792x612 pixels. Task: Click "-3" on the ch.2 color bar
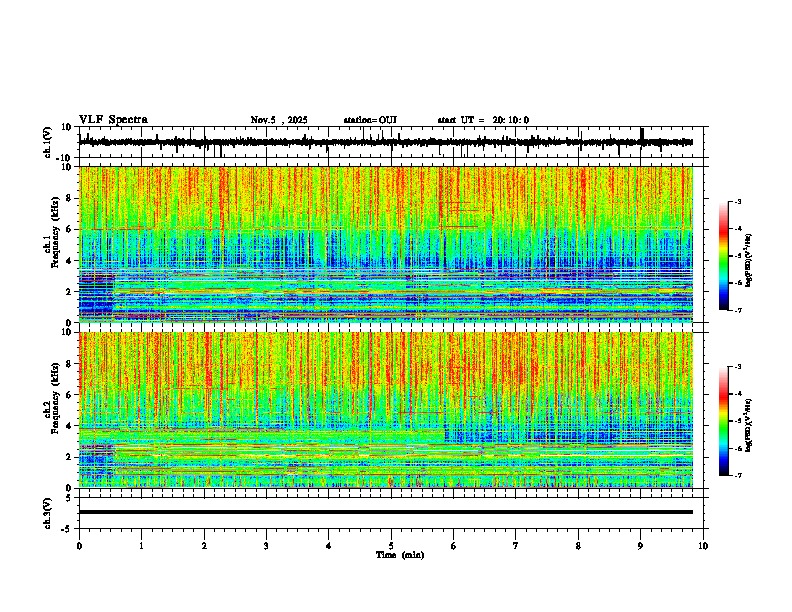click(737, 367)
